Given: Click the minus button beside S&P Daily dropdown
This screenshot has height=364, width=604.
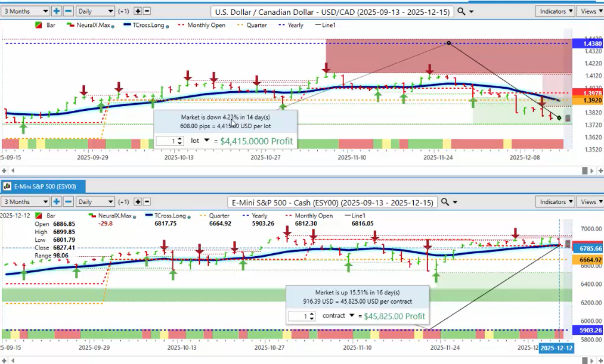Looking at the screenshot, I should (68, 202).
